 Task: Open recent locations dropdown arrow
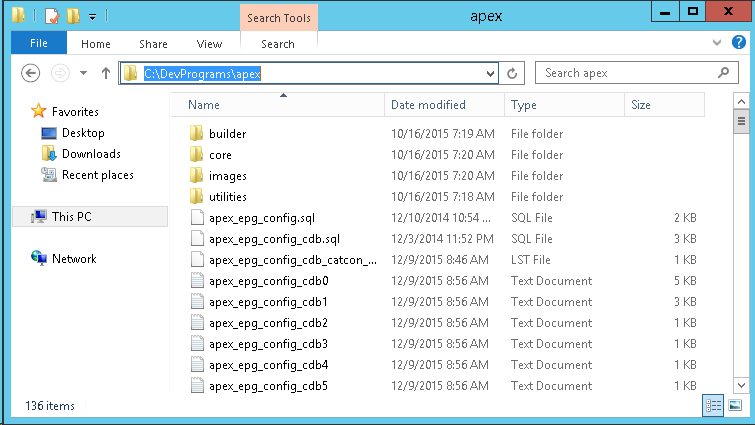pos(83,73)
